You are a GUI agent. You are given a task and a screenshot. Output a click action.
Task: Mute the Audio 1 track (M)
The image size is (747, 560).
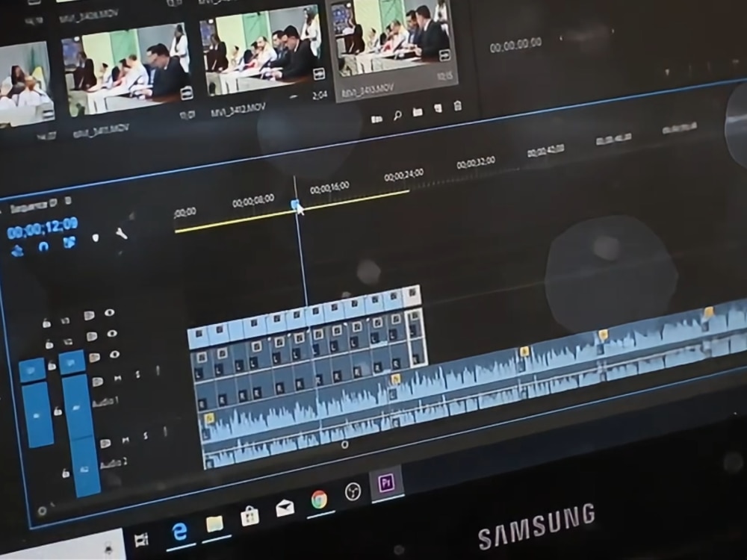[x=118, y=379]
